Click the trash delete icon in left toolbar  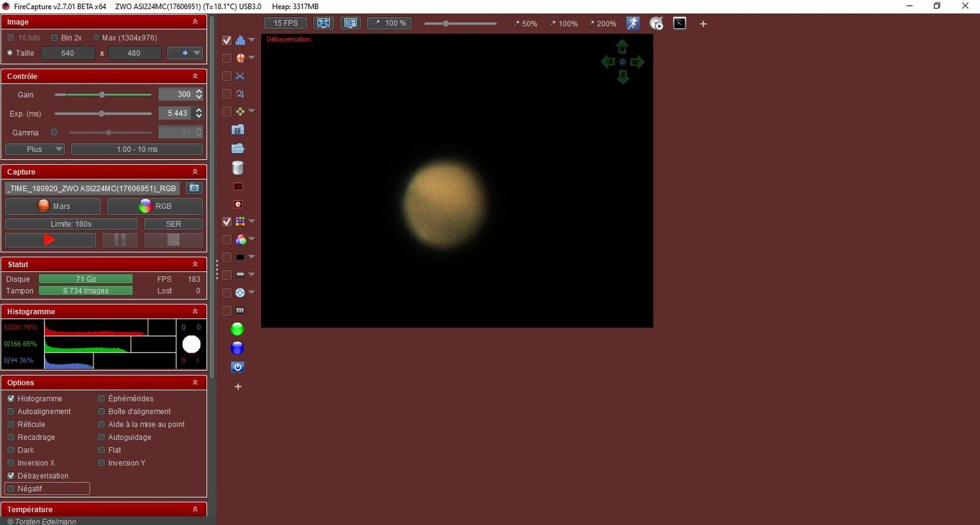pos(238,168)
